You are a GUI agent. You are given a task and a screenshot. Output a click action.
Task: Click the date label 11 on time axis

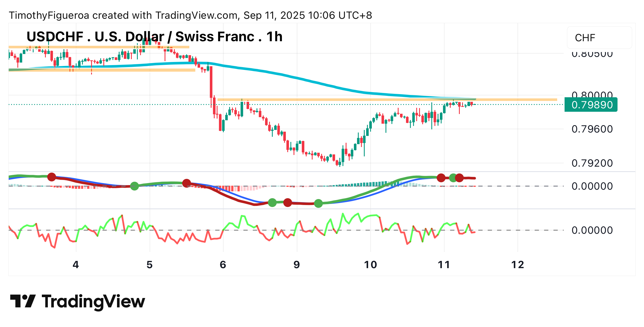[444, 265]
